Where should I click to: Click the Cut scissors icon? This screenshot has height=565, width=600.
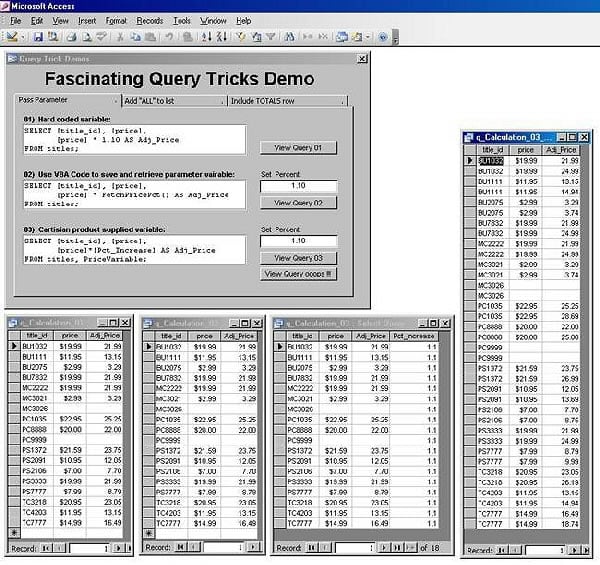click(x=120, y=37)
